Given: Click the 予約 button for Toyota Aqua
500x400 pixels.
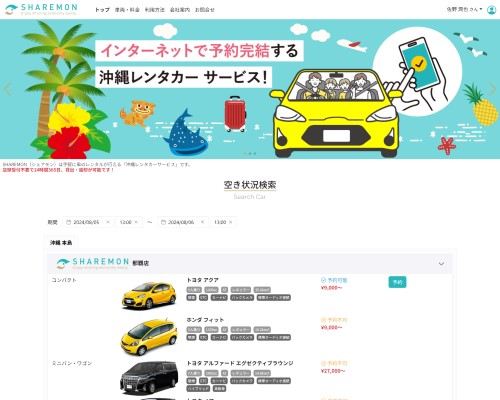Looking at the screenshot, I should click(x=397, y=282).
